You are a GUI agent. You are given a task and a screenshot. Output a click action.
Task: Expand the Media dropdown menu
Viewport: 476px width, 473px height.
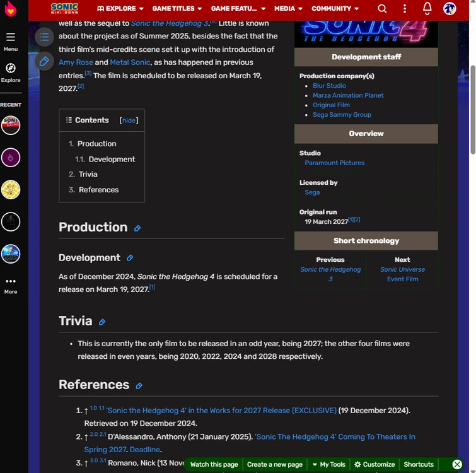(x=288, y=8)
